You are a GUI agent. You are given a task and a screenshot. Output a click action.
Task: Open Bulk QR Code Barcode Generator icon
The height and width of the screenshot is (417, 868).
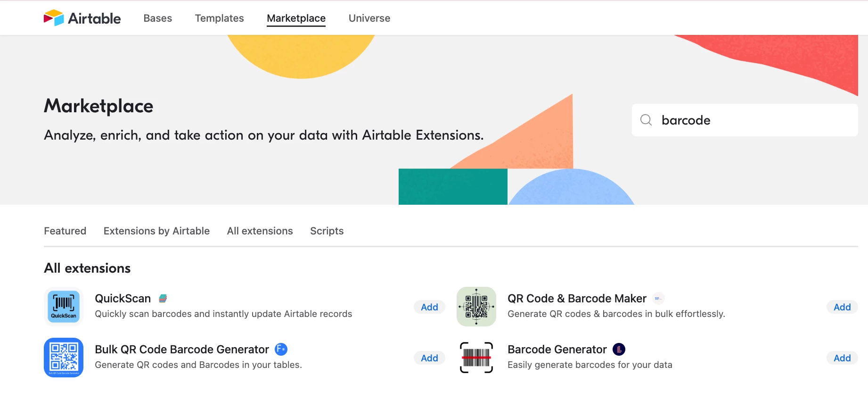[64, 358]
